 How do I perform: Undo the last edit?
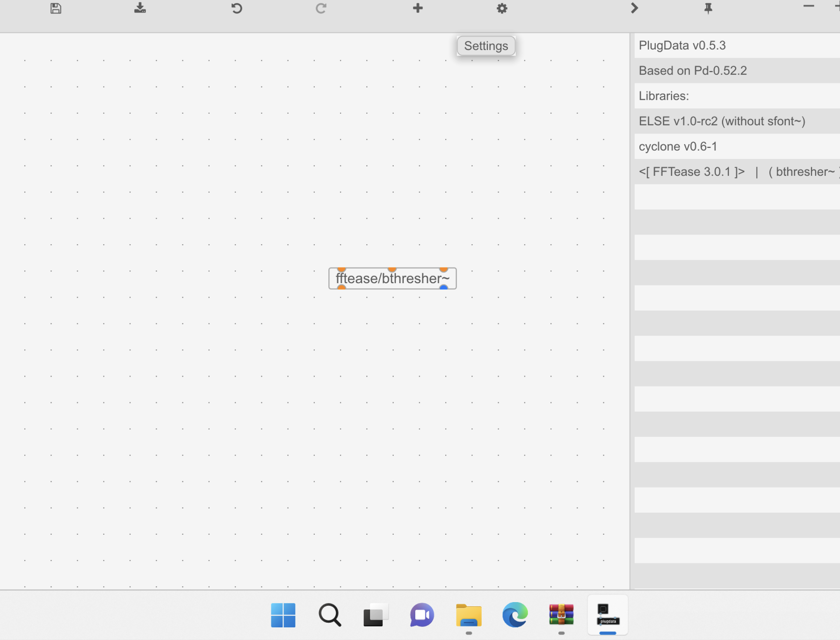point(236,8)
